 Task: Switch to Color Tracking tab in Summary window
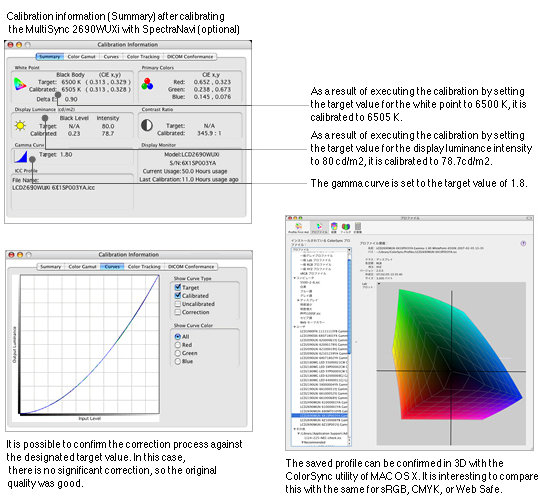(143, 56)
